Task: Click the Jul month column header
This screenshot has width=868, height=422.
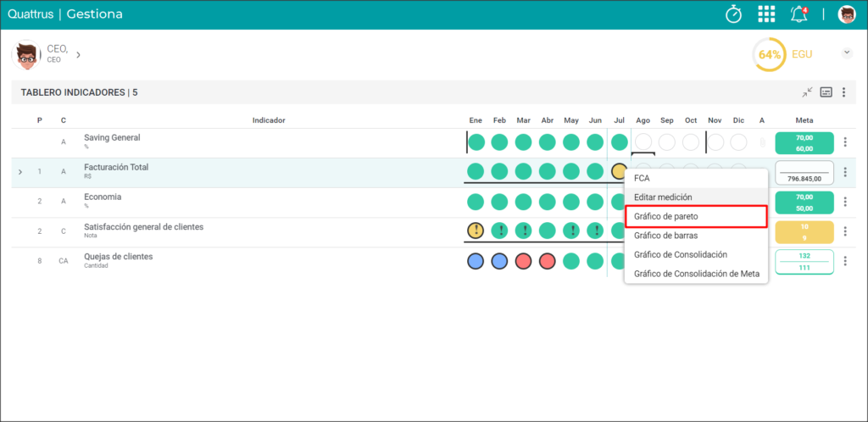Action: pyautogui.click(x=619, y=120)
